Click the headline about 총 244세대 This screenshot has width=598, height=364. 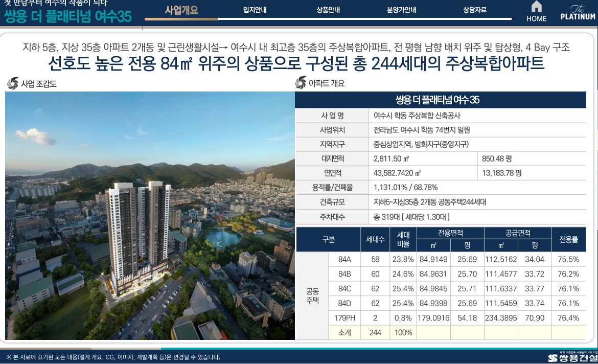296,63
